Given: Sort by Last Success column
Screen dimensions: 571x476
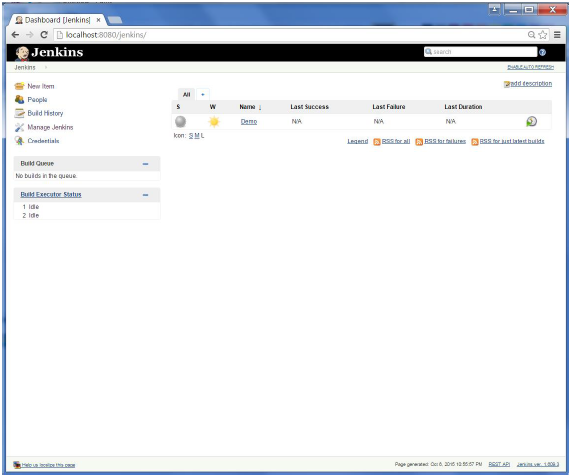Looking at the screenshot, I should (x=310, y=107).
